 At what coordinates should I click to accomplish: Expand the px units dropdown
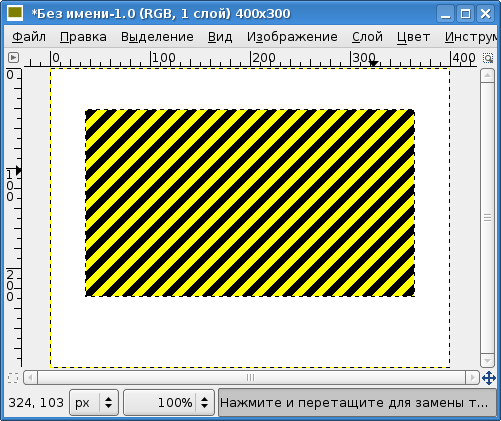pyautogui.click(x=108, y=402)
